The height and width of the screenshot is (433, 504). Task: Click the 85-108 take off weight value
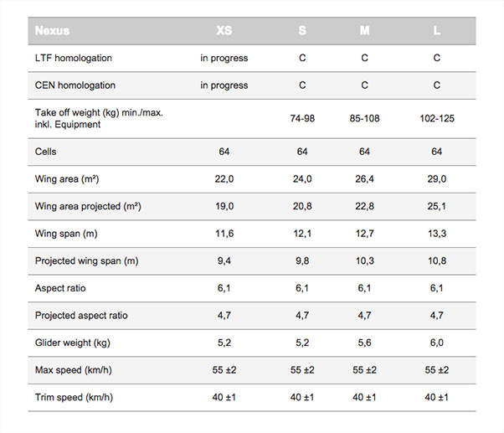[x=364, y=118]
